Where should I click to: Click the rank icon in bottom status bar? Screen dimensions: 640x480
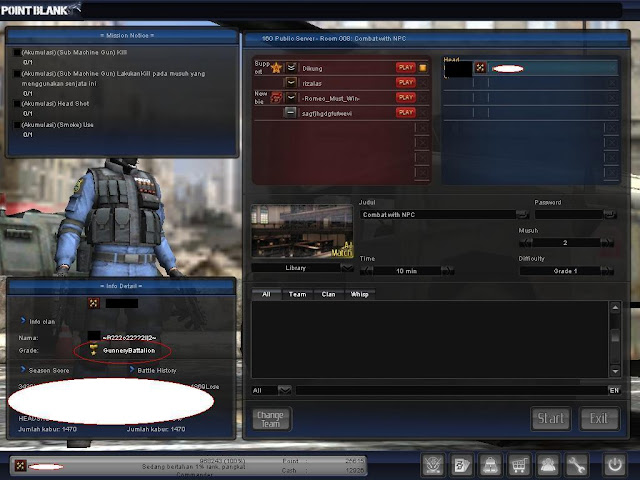coord(20,466)
